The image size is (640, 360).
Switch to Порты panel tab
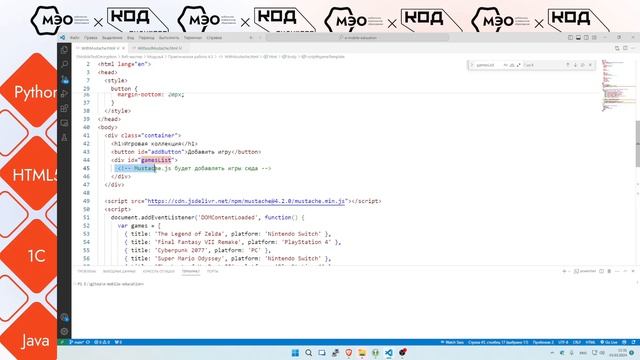[212, 271]
